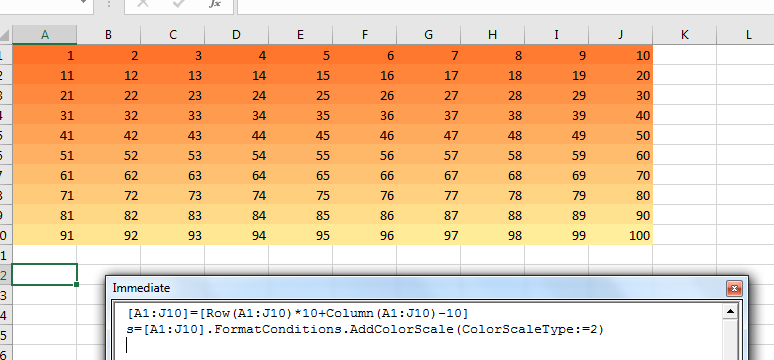Select column K header
The width and height of the screenshot is (774, 360).
click(685, 35)
